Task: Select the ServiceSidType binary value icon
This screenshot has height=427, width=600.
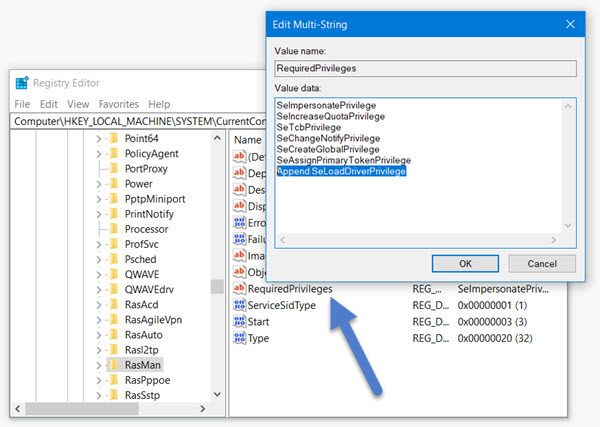Action: [239, 305]
